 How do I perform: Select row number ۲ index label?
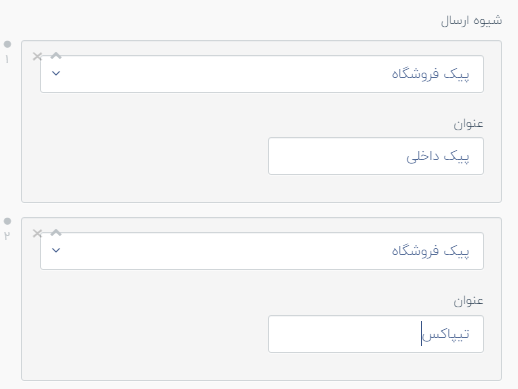click(x=7, y=236)
